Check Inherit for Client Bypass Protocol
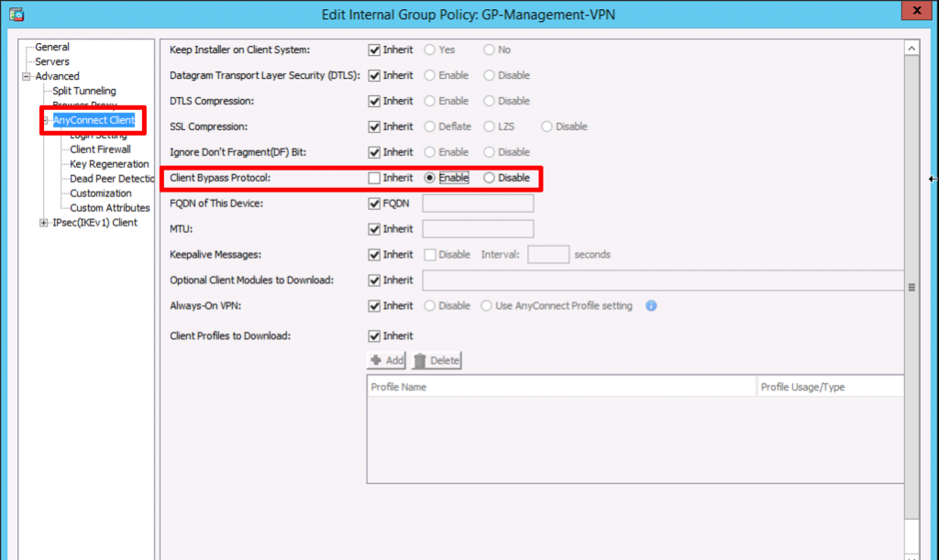 373,178
